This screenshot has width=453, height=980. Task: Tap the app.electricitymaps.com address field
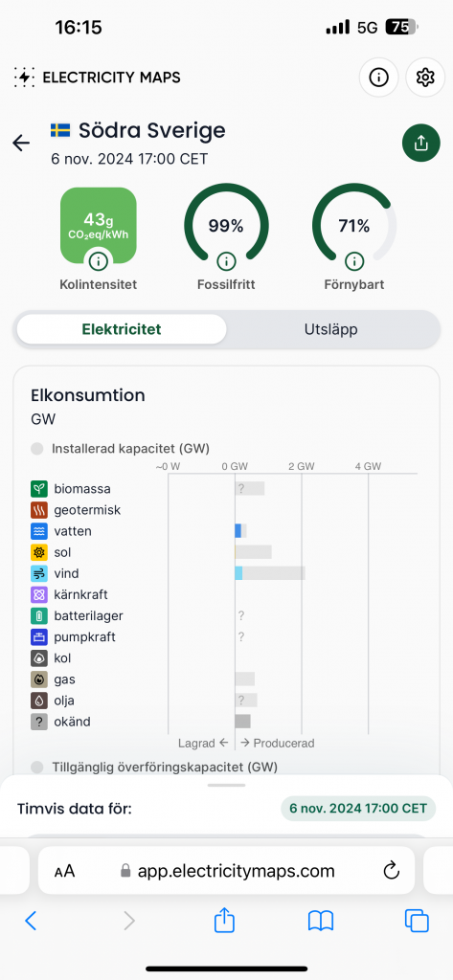click(x=226, y=871)
